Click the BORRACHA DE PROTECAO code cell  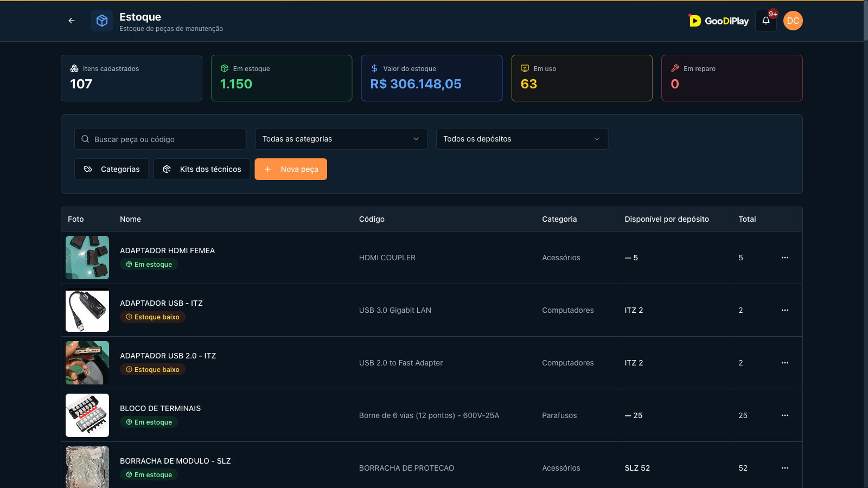[x=406, y=468]
